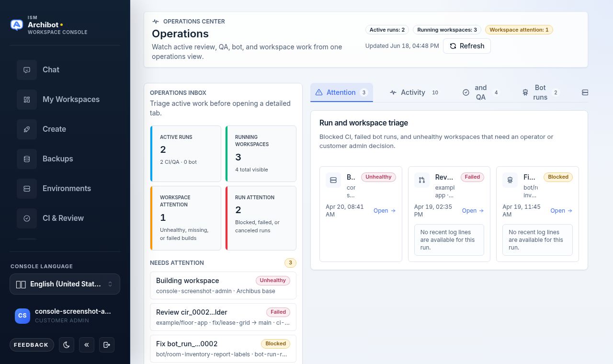613x364 pixels.
Task: Click the Workspace Attention stat card
Action: (186, 218)
